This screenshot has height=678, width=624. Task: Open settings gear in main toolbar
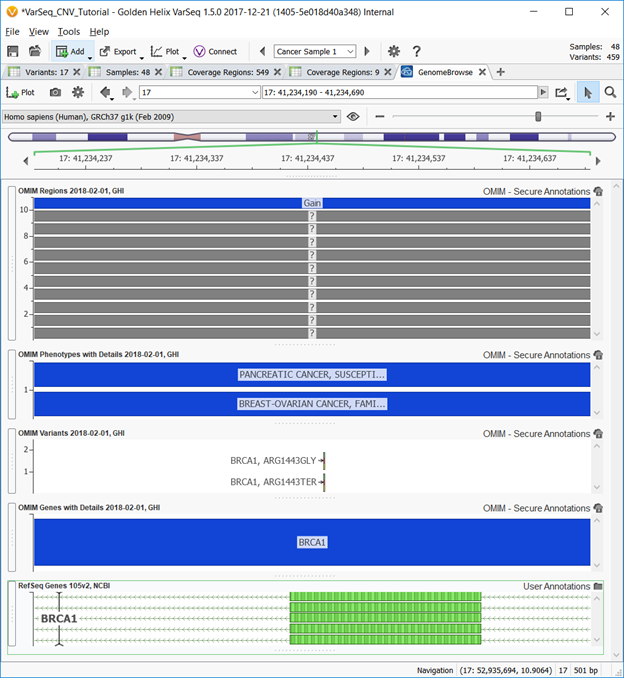click(394, 51)
